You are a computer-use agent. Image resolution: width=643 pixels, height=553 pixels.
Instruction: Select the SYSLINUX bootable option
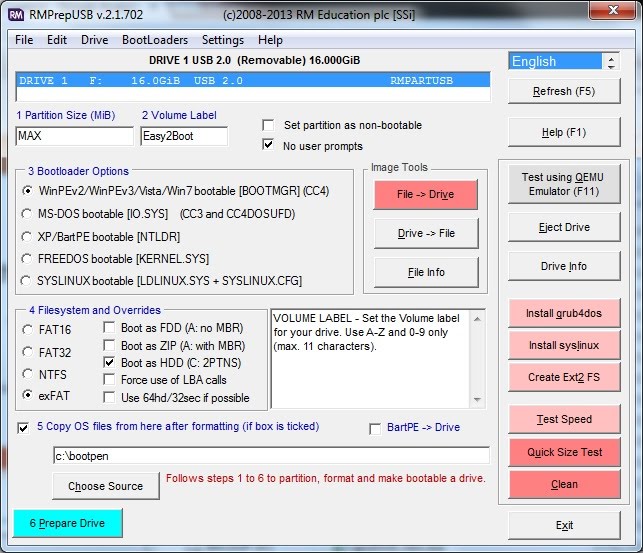pos(28,280)
